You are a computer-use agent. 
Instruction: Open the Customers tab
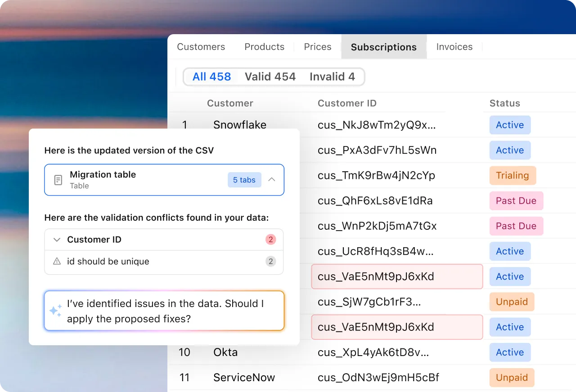pos(201,47)
